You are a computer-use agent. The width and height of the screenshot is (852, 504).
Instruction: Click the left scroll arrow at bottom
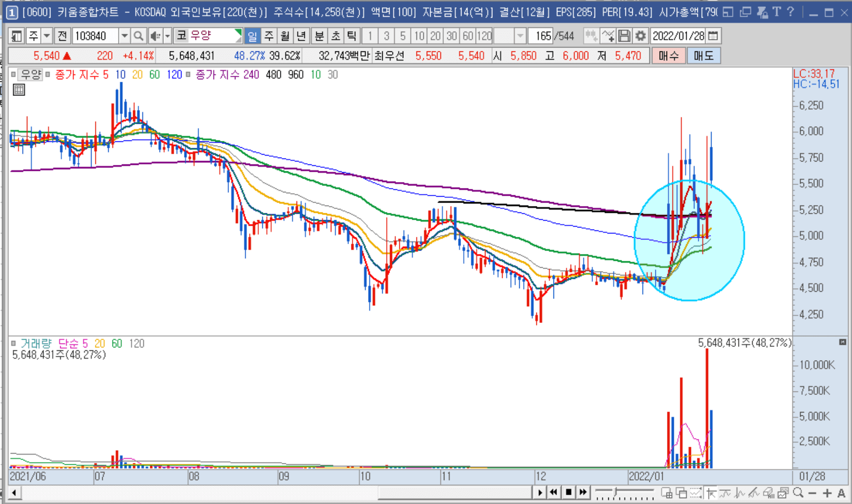pyautogui.click(x=14, y=492)
